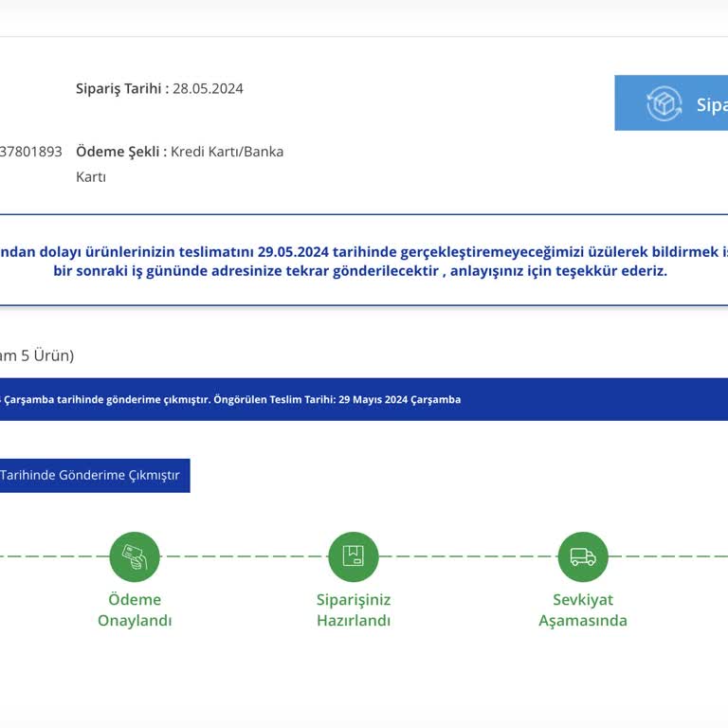Click the "Kredi Kartı/Banka" payment method text
The width and height of the screenshot is (728, 728).
coord(227,152)
